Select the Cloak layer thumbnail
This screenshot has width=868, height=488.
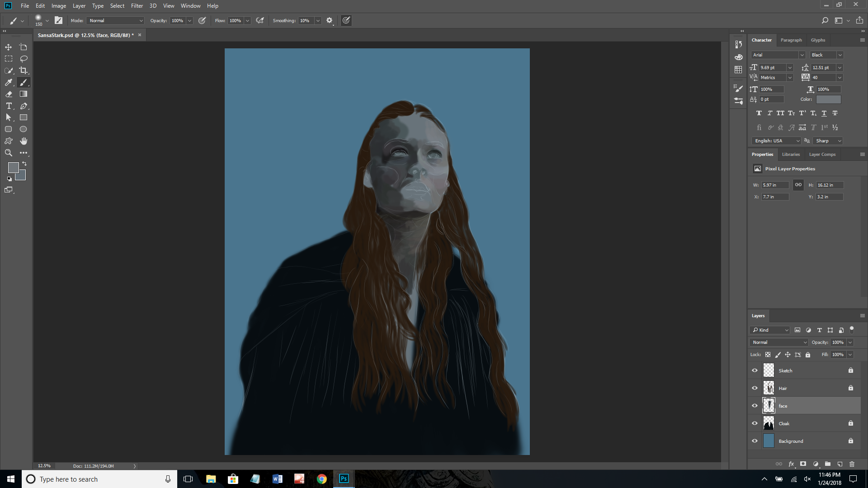click(769, 423)
